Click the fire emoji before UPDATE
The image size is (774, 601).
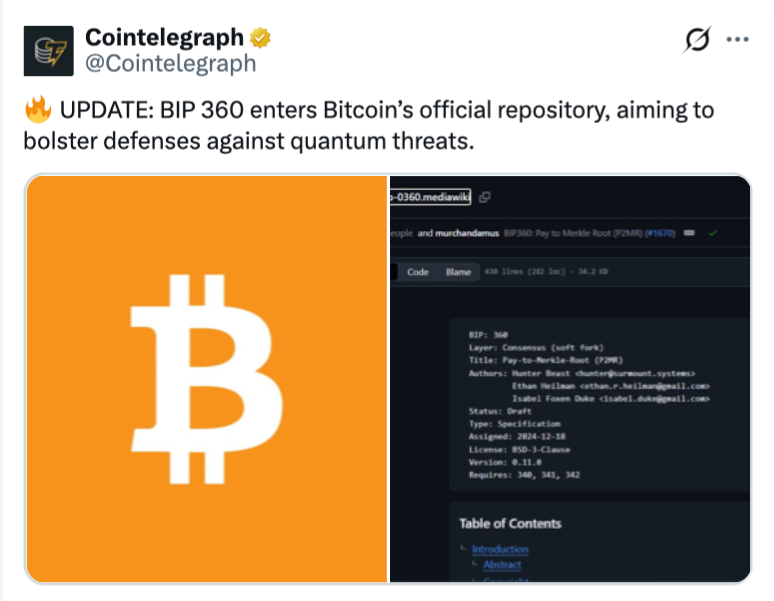click(x=37, y=109)
